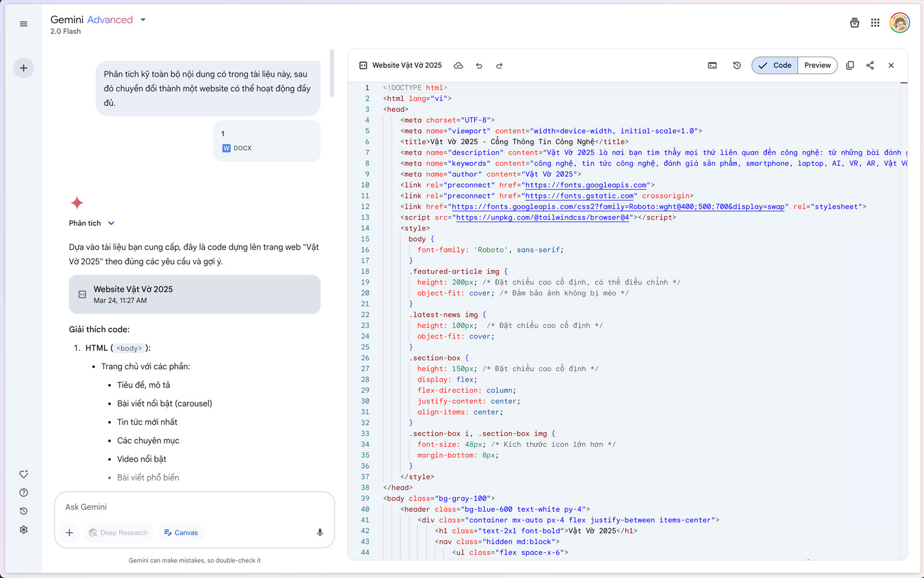Open Website Vật Vờ 2025 canvas card
The width and height of the screenshot is (924, 578).
[195, 294]
